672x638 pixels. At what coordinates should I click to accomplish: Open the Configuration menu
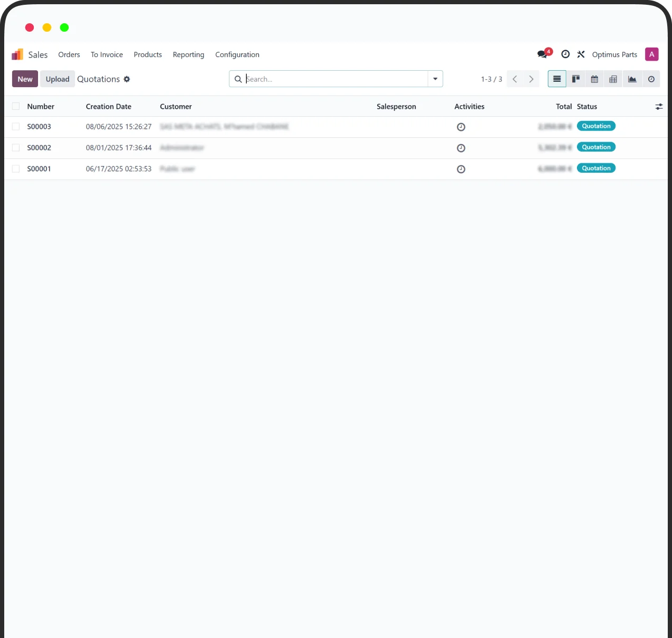pos(237,54)
